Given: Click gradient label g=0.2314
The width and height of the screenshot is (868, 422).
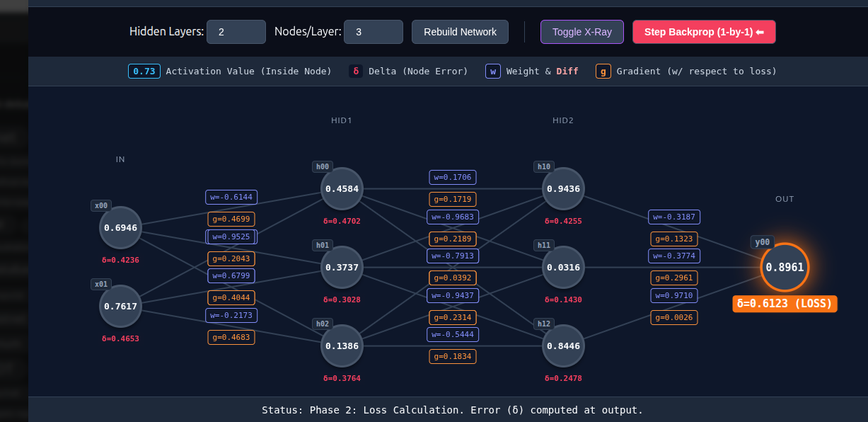Looking at the screenshot, I should point(453,317).
